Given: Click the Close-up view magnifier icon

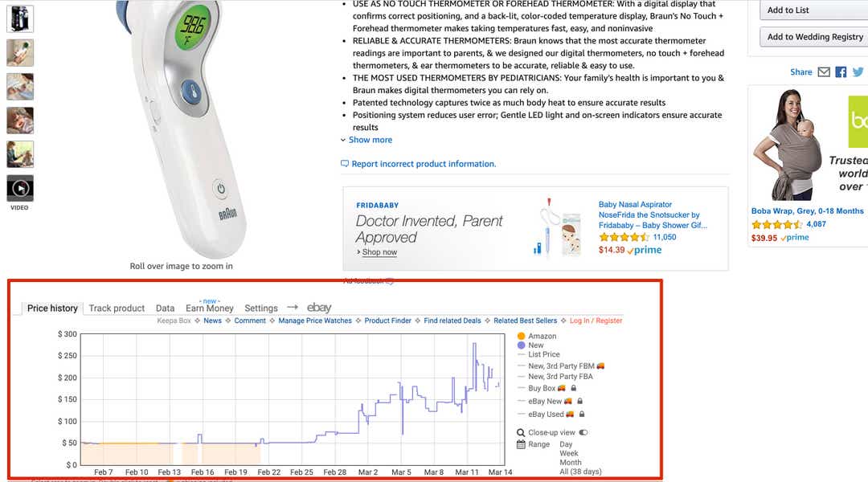Looking at the screenshot, I should click(520, 433).
